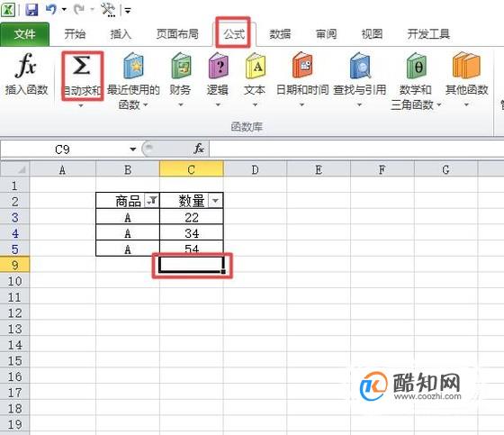
Task: Undo the last action in toolbar
Action: [x=51, y=9]
